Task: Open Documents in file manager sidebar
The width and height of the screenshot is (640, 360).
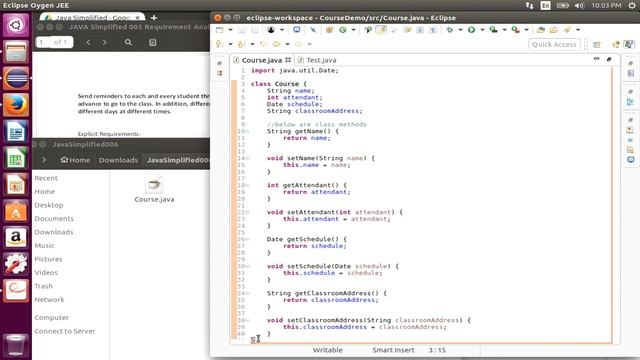Action: coord(54,219)
